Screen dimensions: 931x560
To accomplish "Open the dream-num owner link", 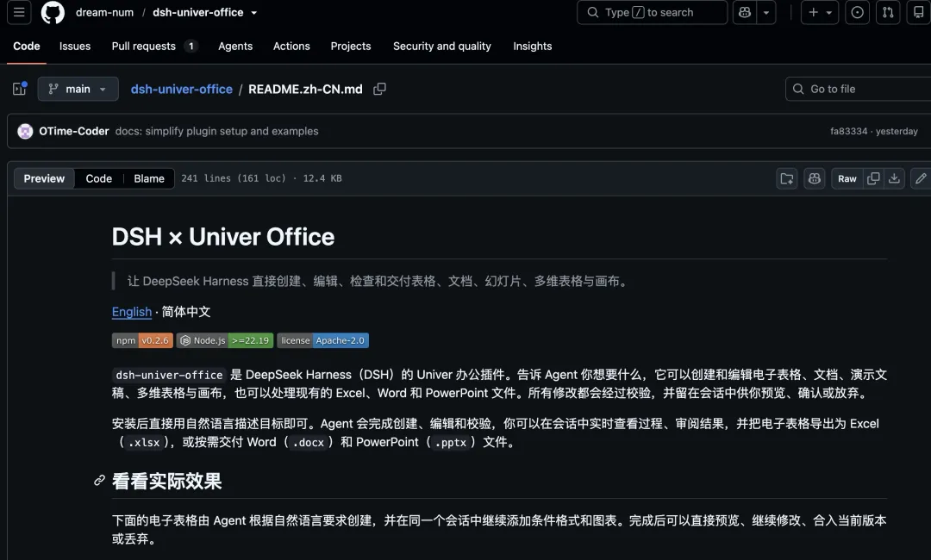I will click(104, 12).
